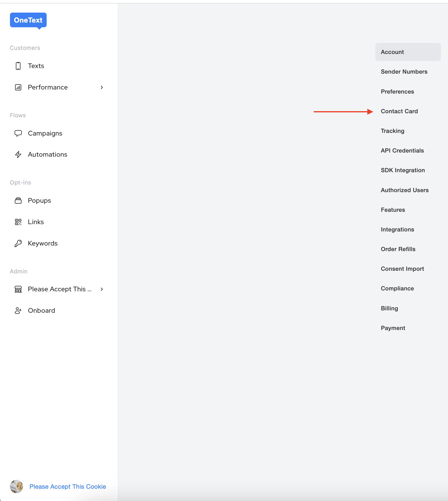This screenshot has height=501, width=448.
Task: Click the OneText logo
Action: pos(28,20)
